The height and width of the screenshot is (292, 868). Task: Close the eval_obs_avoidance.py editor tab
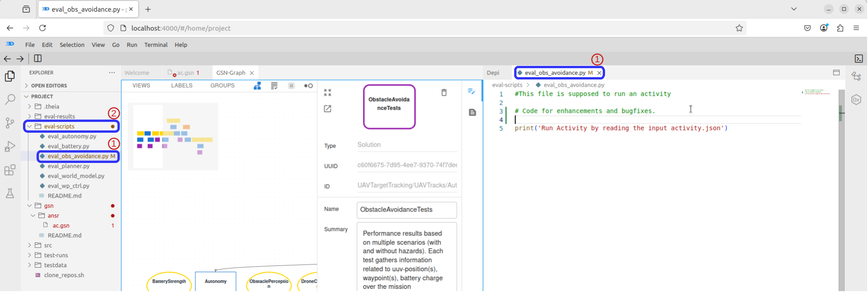[599, 73]
